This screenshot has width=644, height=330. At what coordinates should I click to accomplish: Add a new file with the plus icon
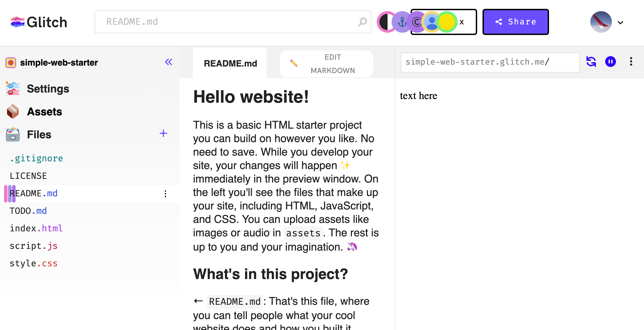[163, 133]
